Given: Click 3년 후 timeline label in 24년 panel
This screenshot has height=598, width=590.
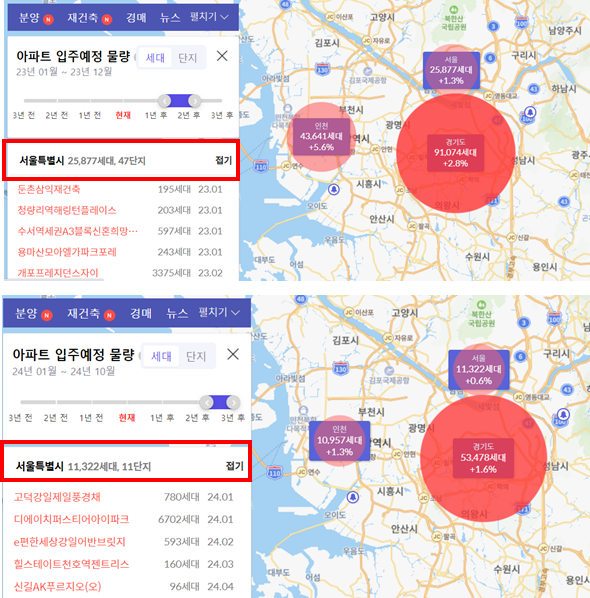Looking at the screenshot, I should pyautogui.click(x=233, y=418).
